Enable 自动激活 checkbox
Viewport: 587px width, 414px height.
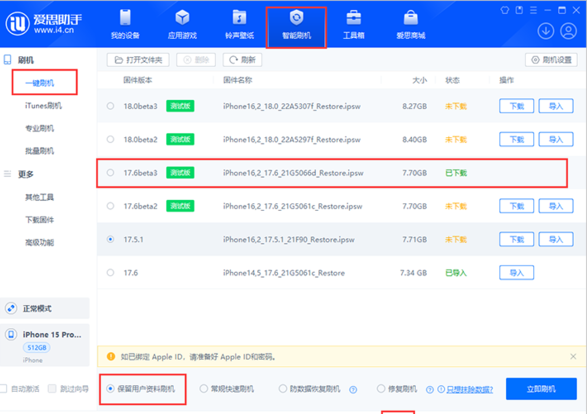(4, 389)
